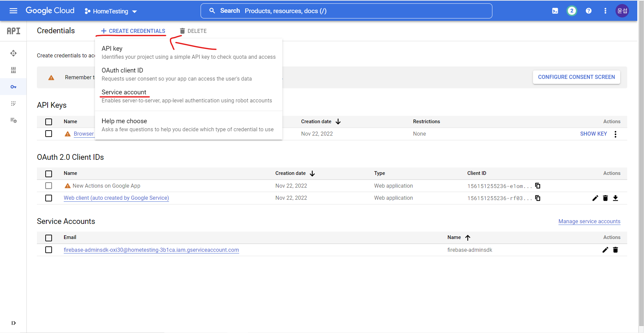Check the Browser key row checkbox
Image resolution: width=644 pixels, height=333 pixels.
49,134
